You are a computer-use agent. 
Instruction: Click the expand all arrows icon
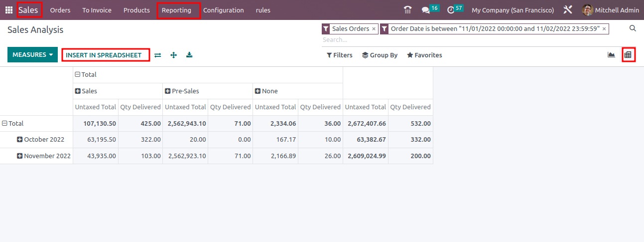coord(174,55)
